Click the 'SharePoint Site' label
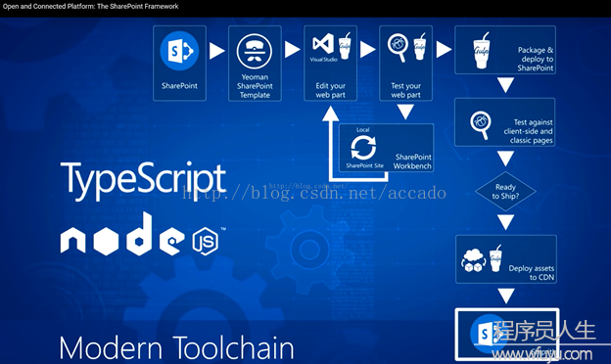The width and height of the screenshot is (611, 364). (x=364, y=165)
